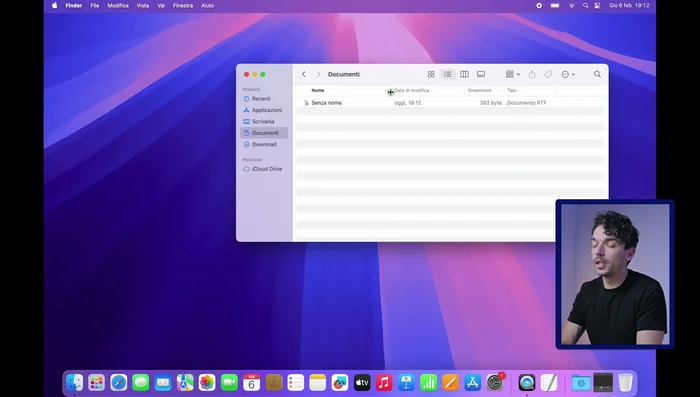Open Notes from the Dock
The height and width of the screenshot is (397, 700).
tap(318, 383)
